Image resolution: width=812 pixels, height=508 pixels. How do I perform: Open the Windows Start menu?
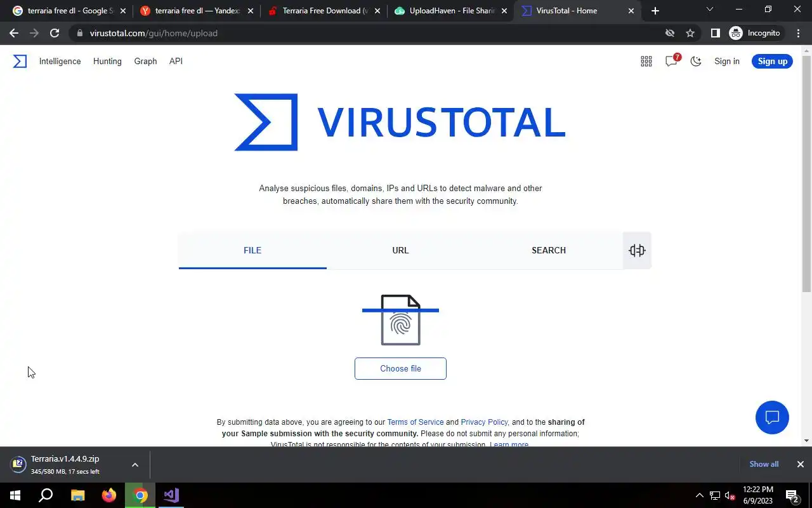click(15, 495)
